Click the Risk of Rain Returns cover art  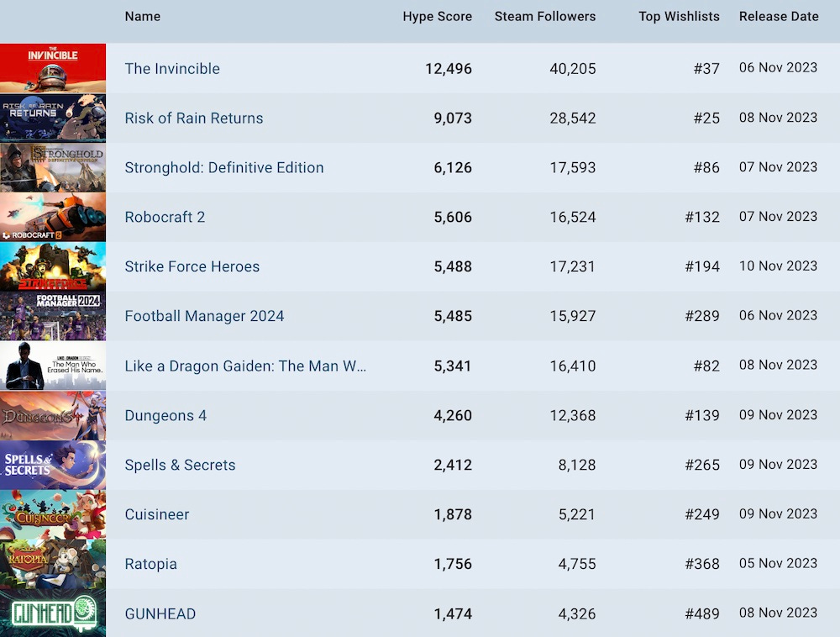point(52,118)
